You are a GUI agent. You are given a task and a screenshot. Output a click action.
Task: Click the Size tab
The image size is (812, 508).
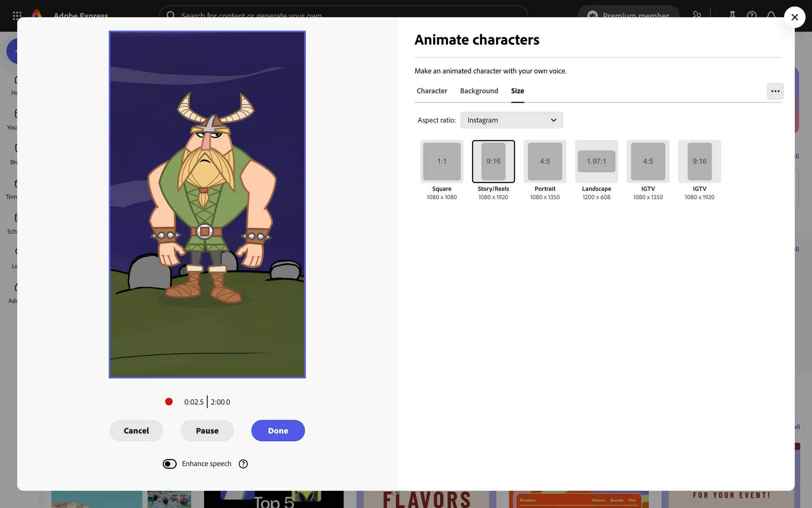point(517,91)
